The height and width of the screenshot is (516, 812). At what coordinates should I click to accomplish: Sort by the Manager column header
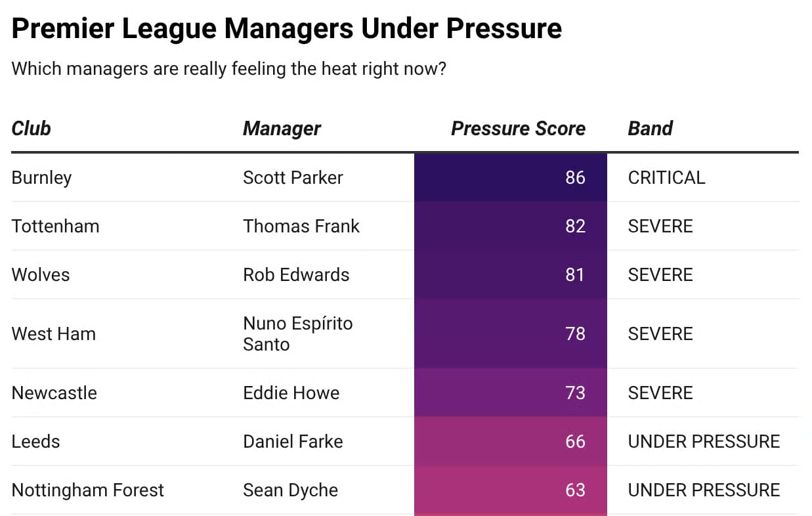(x=282, y=128)
